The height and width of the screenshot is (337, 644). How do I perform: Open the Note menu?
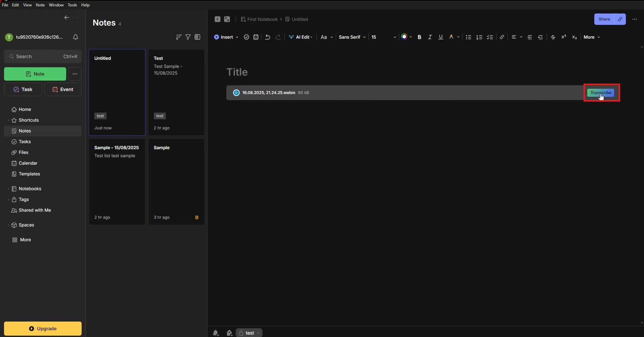click(x=40, y=5)
